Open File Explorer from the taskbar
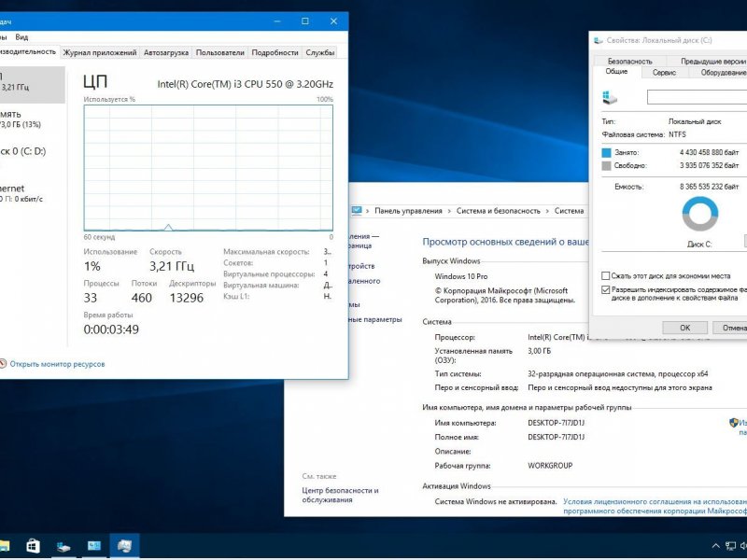Image resolution: width=747 pixels, height=560 pixels. pos(4,546)
